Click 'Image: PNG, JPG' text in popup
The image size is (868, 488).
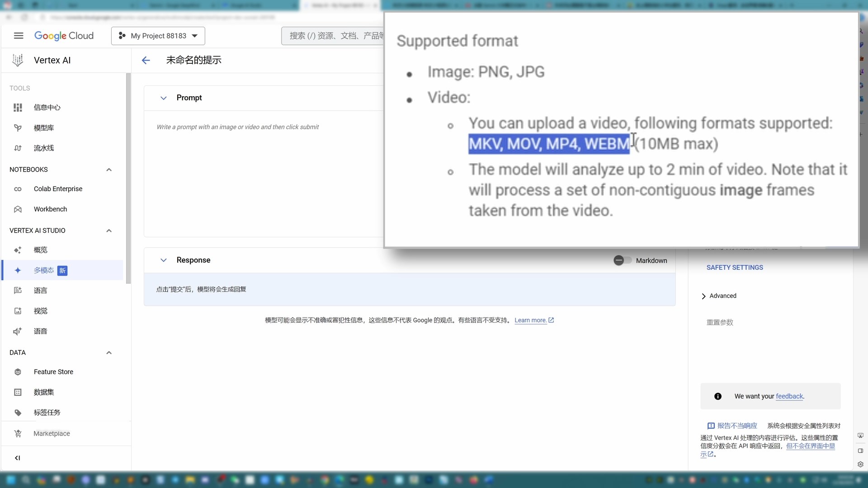point(486,72)
